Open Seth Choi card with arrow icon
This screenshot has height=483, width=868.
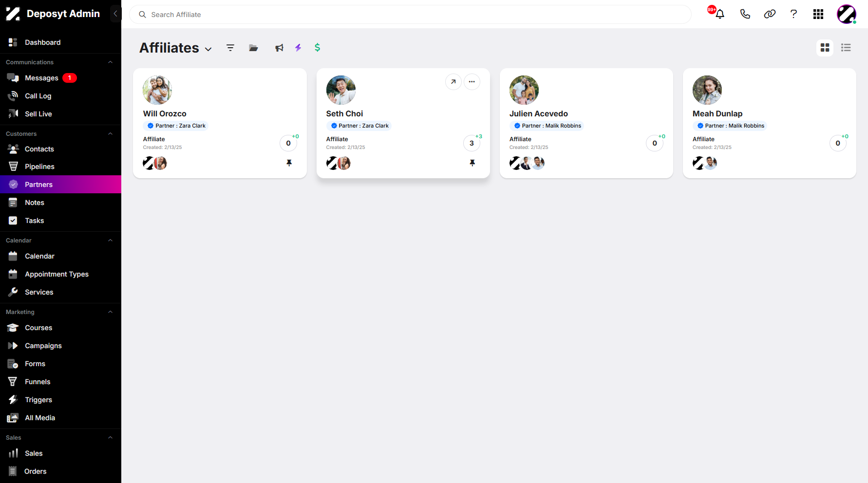453,82
